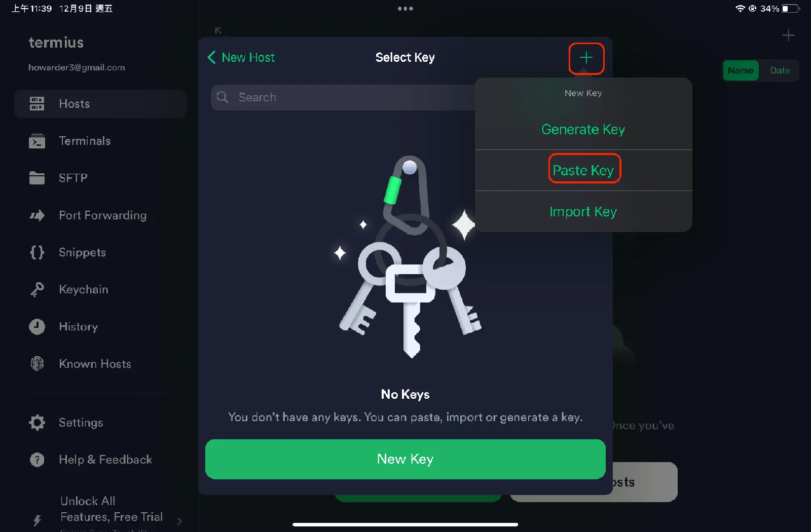
Task: Expand the Unlock All Features chevron
Action: pyautogui.click(x=179, y=521)
